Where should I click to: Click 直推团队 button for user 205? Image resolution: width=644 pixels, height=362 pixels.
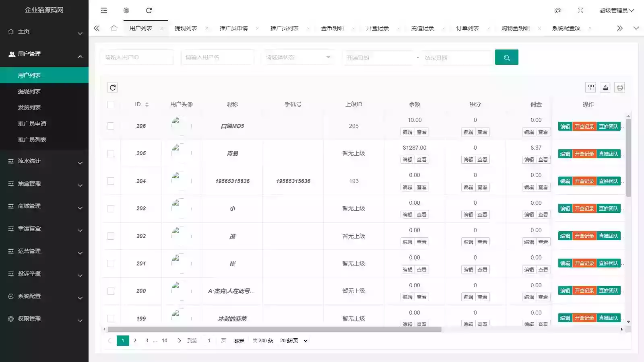tap(609, 153)
